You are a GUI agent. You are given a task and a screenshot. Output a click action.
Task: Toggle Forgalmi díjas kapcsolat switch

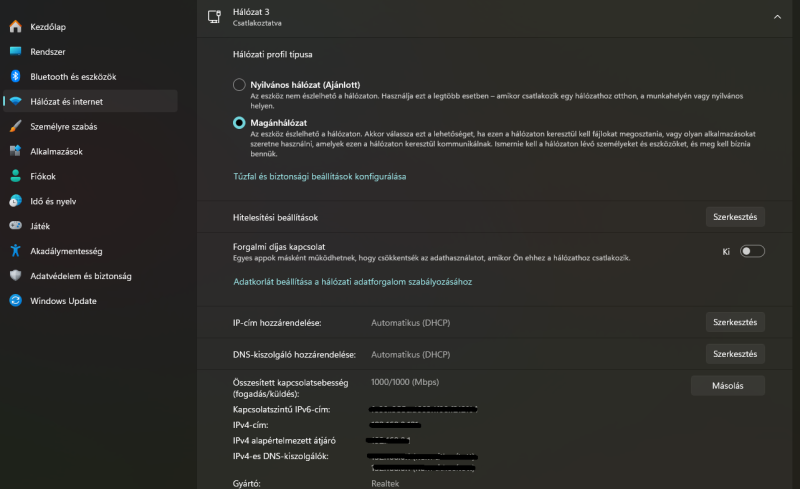(752, 251)
